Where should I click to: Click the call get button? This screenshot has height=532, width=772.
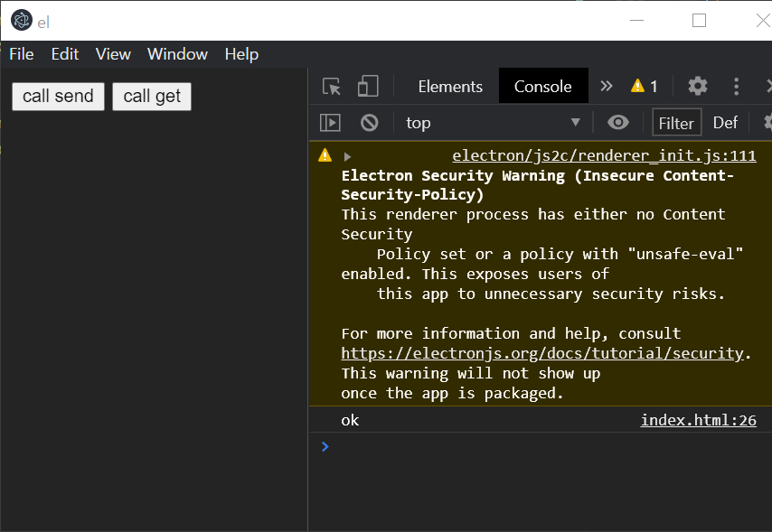click(x=152, y=97)
